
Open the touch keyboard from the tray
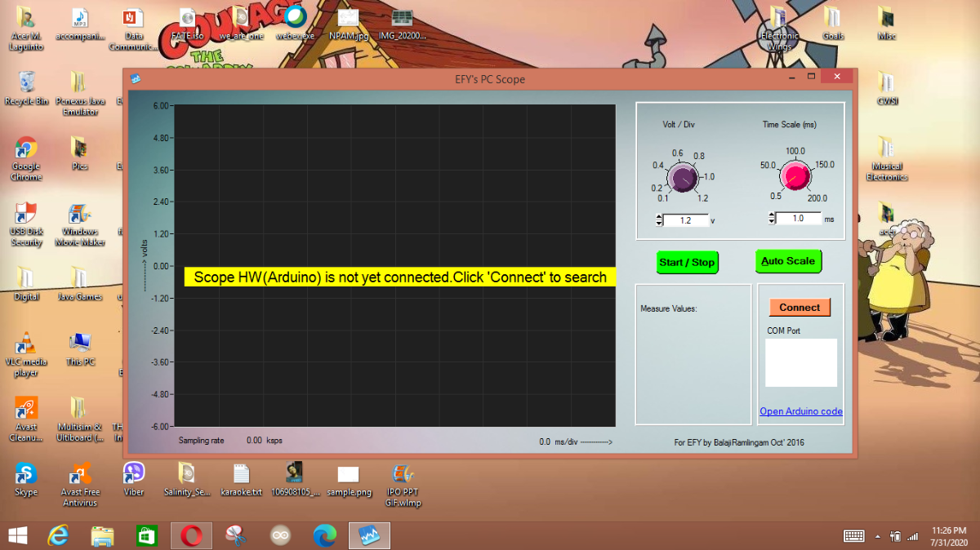pos(854,535)
